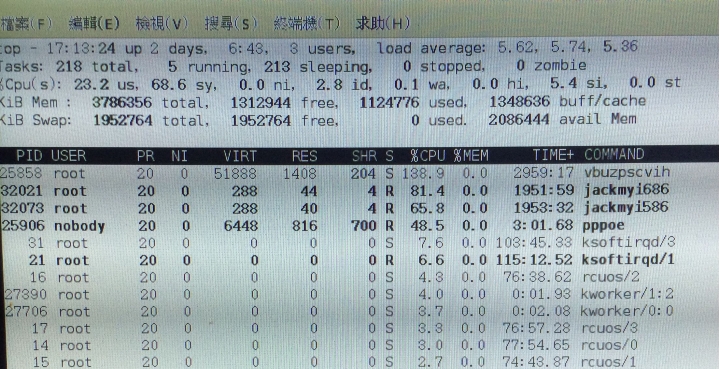Click the PID column header
This screenshot has width=720, height=369.
pyautogui.click(x=29, y=156)
